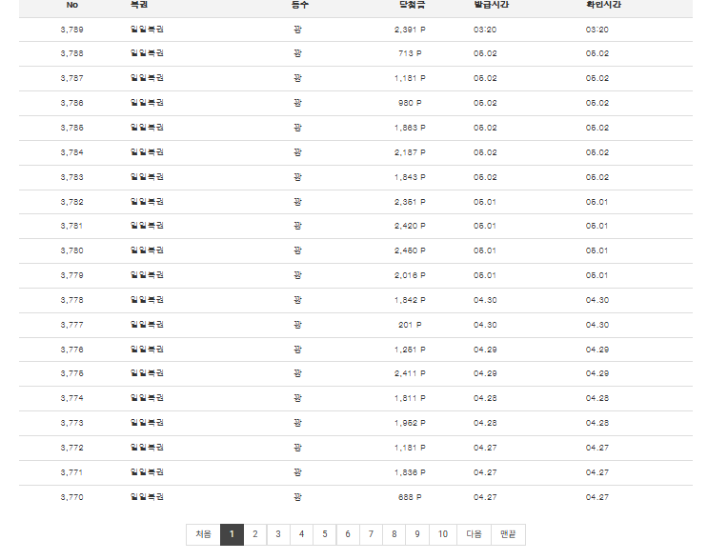Open page 3 of the list
Screen dimensions: 728x560
(278, 534)
